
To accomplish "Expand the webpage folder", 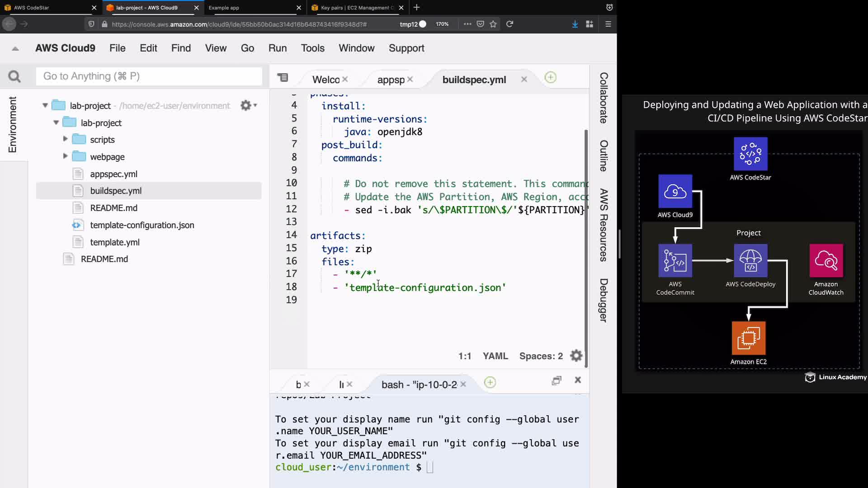I will point(65,156).
